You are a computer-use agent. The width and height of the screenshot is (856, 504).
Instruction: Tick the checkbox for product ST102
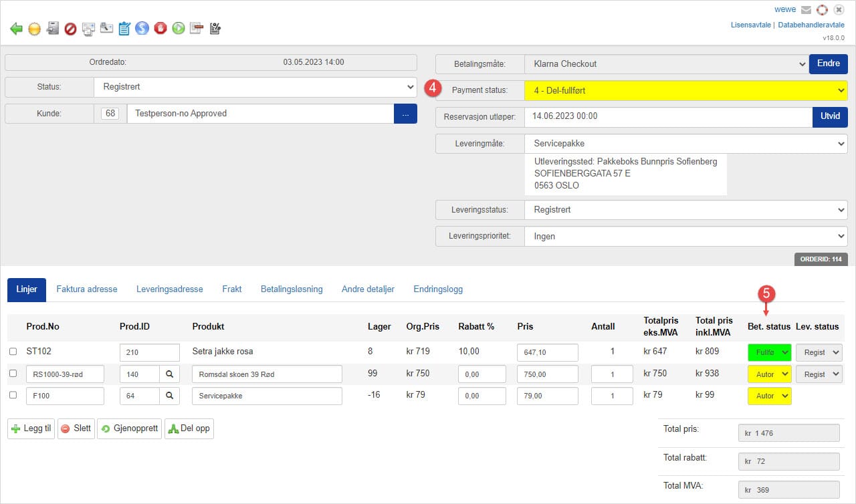point(13,352)
